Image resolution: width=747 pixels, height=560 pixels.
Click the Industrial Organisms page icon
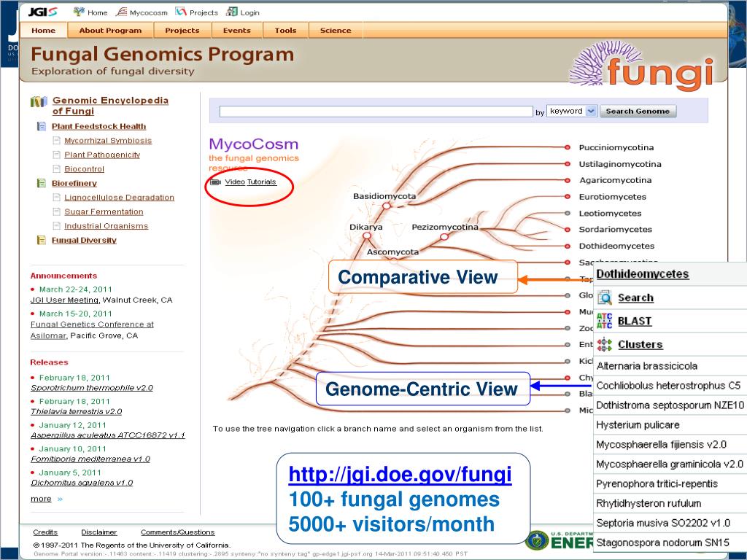point(57,226)
